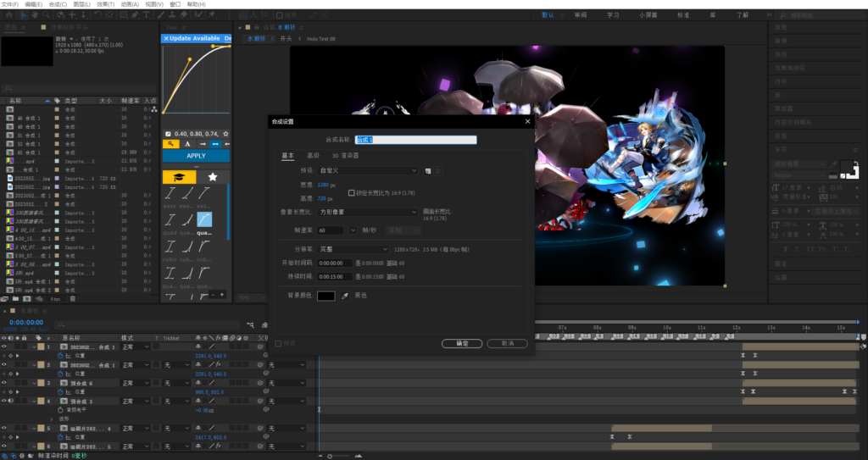
Task: Click the eyedropper next to background color
Action: point(345,297)
